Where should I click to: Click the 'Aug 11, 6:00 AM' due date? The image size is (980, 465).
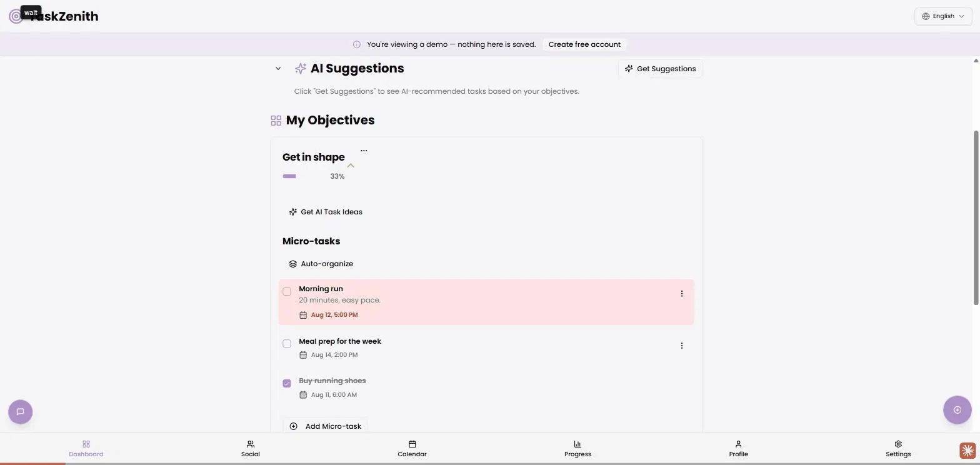(x=334, y=395)
